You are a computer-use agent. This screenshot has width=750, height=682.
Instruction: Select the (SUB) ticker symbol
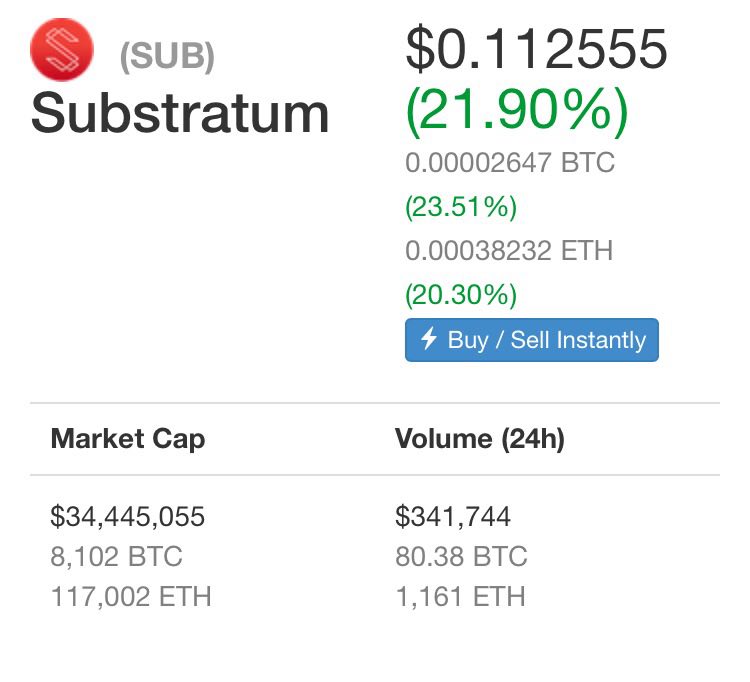(167, 57)
